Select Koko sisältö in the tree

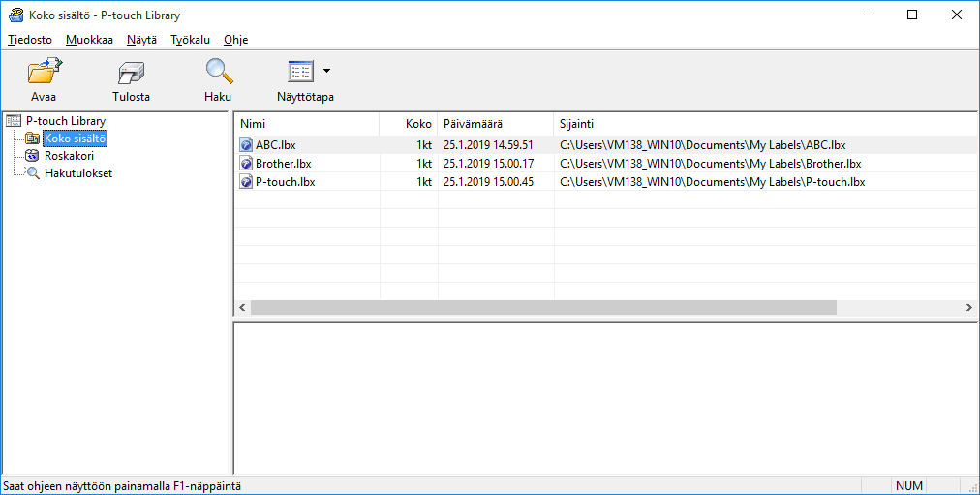tap(75, 139)
